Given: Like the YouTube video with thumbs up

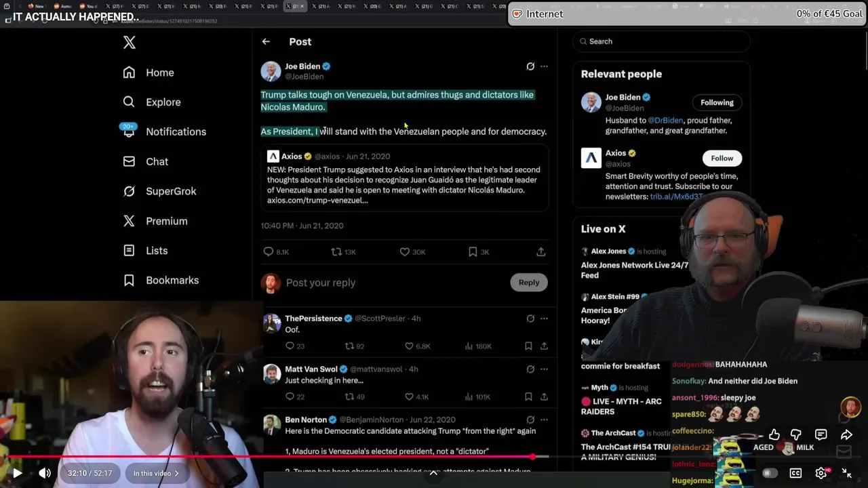Looking at the screenshot, I should click(x=774, y=434).
